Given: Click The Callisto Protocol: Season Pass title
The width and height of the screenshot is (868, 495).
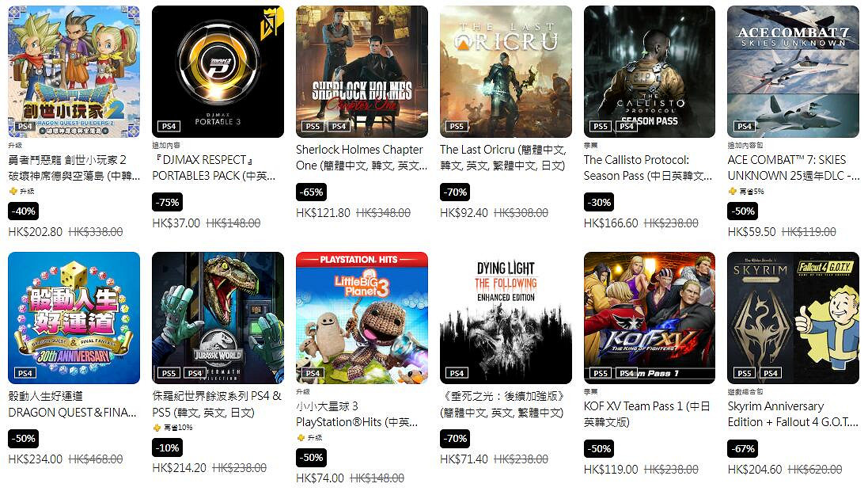Looking at the screenshot, I should pyautogui.click(x=648, y=167).
